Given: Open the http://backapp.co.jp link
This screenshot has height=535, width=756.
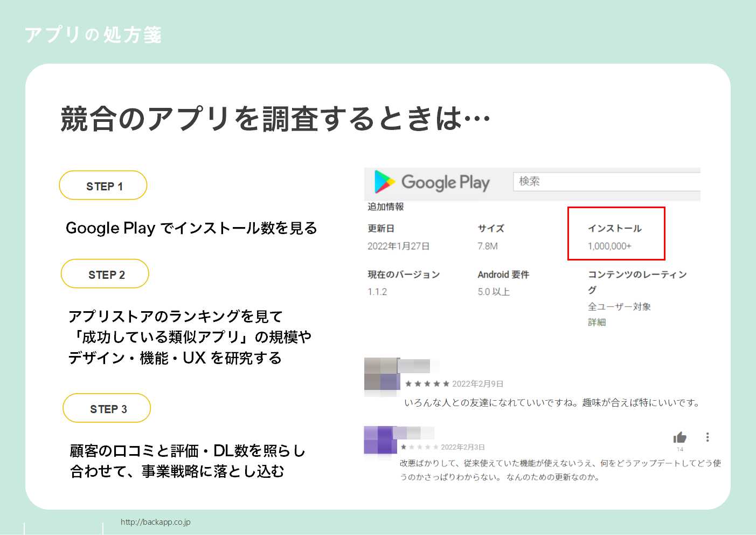Looking at the screenshot, I should tap(156, 522).
